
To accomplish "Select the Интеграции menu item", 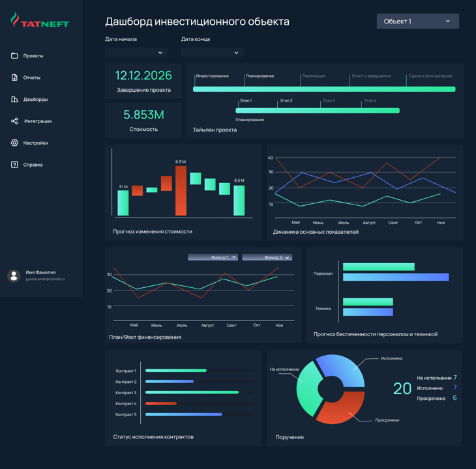I will (x=38, y=121).
